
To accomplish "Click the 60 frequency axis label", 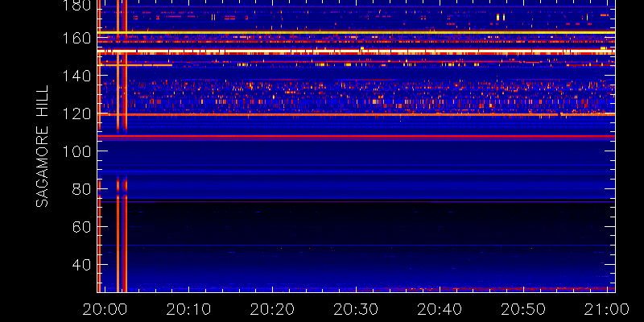I will 81,227.
